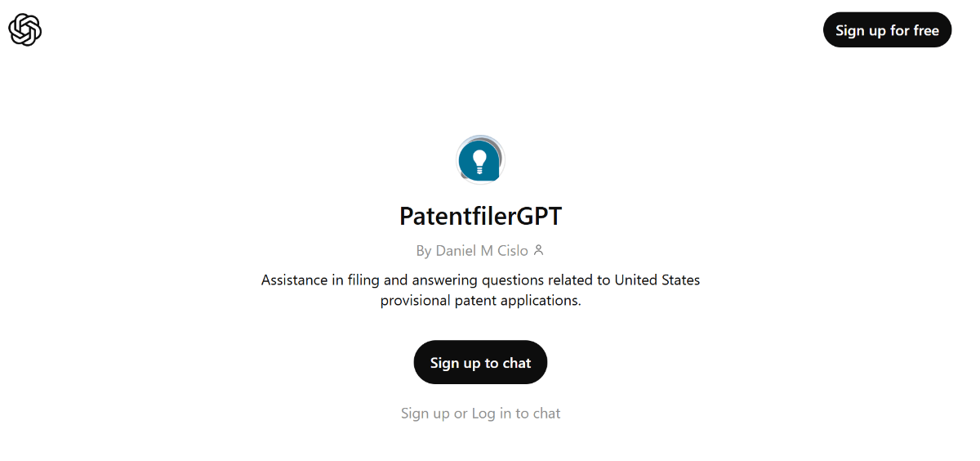Click the 'United States' text in the description
This screenshot has width=980, height=461.
[657, 280]
